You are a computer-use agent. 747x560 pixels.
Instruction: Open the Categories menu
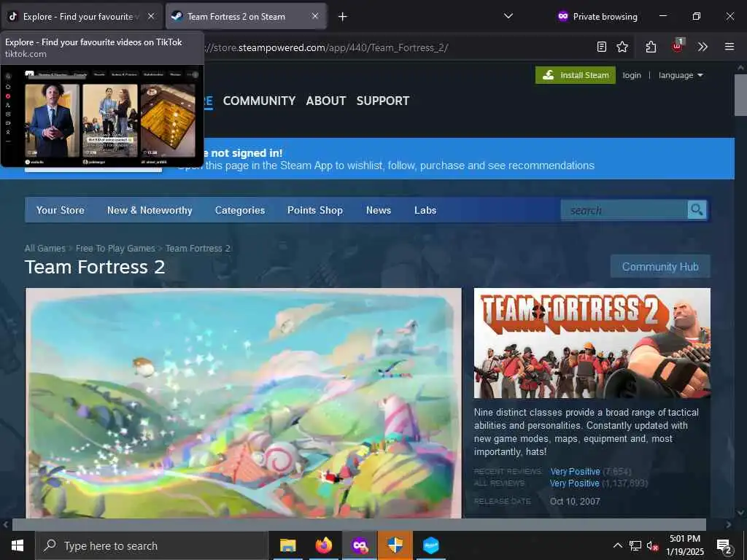click(x=239, y=210)
